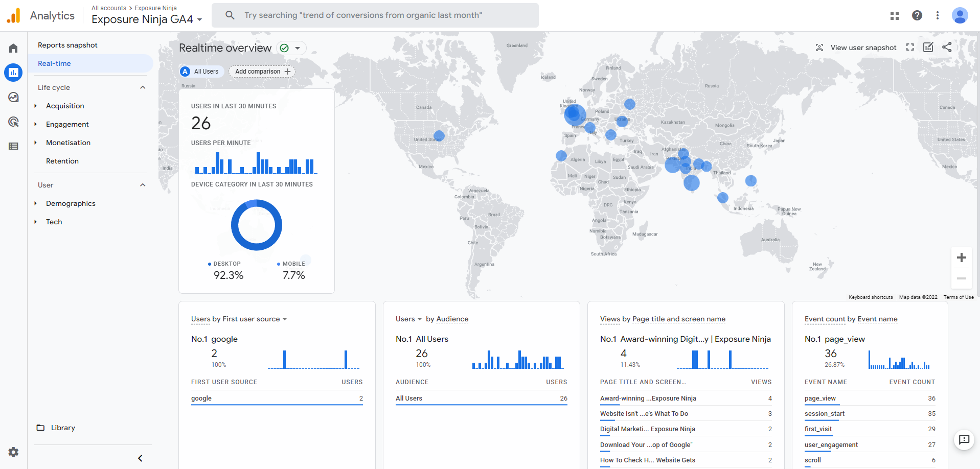Zoom in on the map with plus
The width and height of the screenshot is (980, 469).
click(962, 257)
